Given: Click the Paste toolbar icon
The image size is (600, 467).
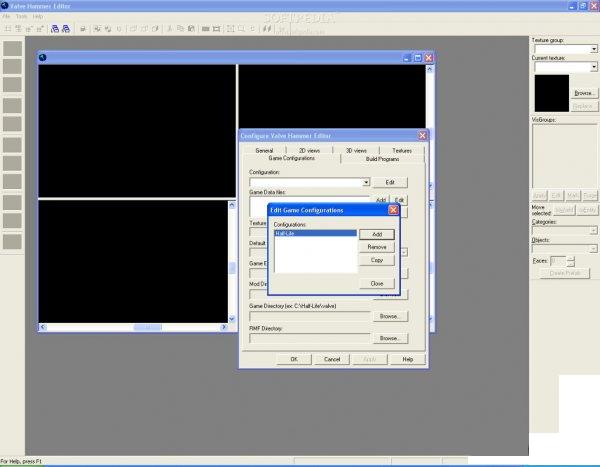Looking at the screenshot, I should coord(191,29).
